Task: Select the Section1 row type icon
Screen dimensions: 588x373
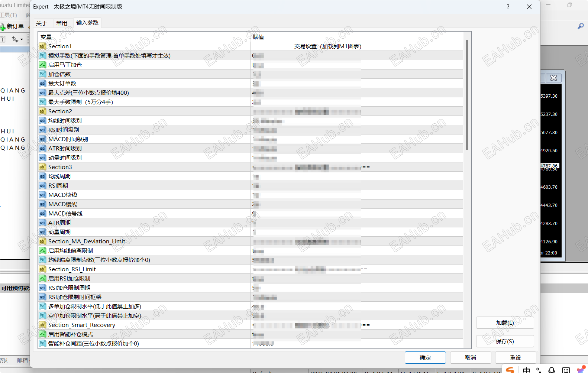Action: point(42,46)
